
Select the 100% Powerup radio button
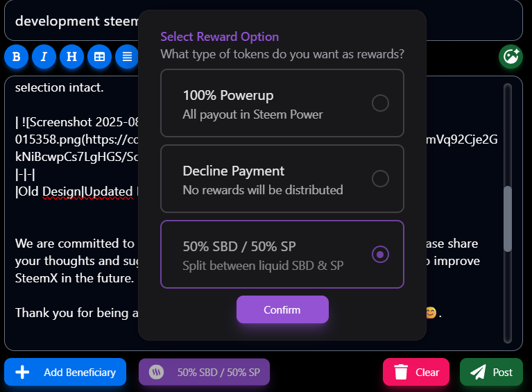(380, 103)
